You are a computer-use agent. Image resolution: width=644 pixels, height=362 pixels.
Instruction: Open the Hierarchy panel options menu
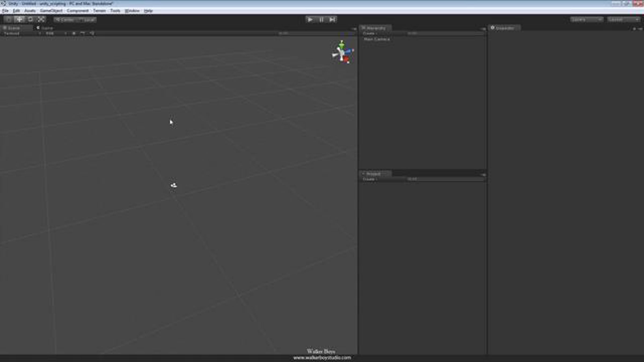[483, 29]
